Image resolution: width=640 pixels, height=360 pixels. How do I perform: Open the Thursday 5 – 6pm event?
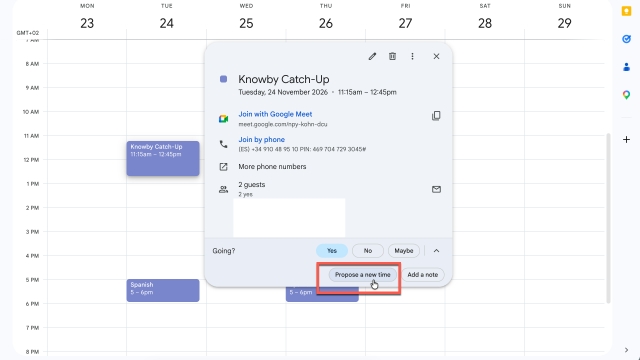tap(322, 294)
